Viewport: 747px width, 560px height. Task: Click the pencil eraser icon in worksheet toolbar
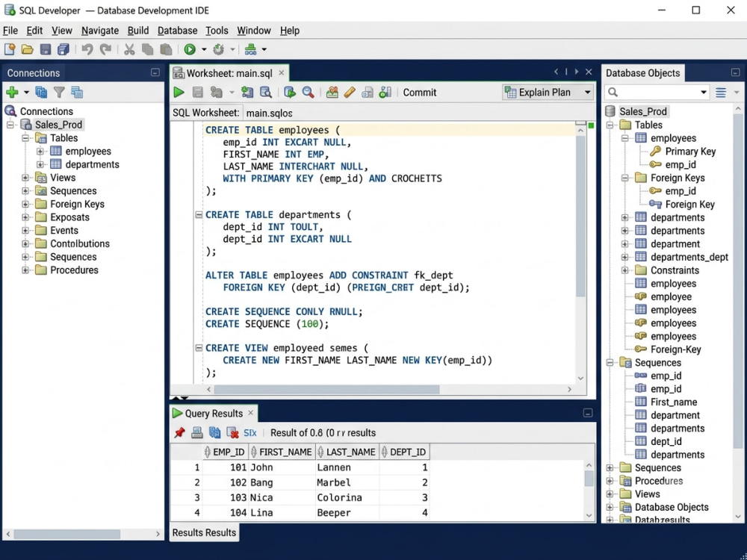click(350, 93)
